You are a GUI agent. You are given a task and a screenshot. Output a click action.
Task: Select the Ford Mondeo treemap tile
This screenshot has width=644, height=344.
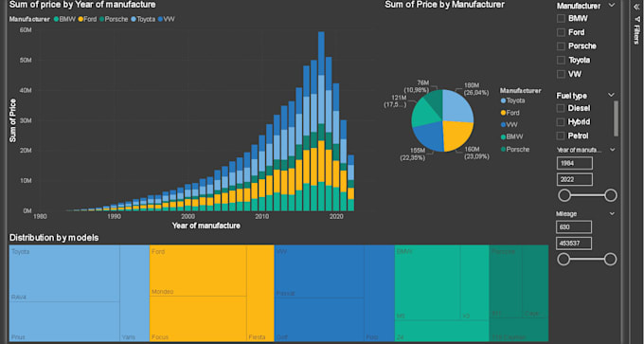pos(198,270)
